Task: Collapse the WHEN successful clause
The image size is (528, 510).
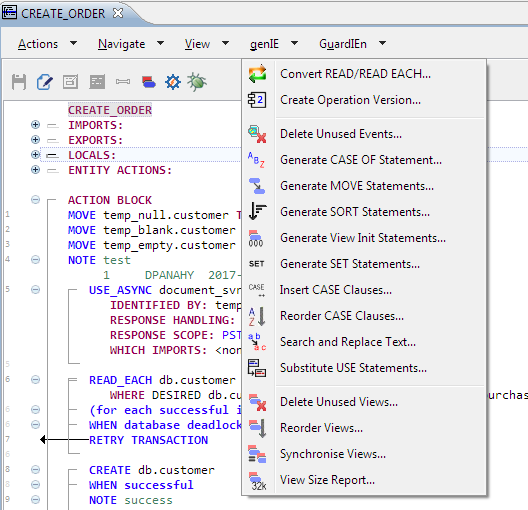Action: click(35, 484)
